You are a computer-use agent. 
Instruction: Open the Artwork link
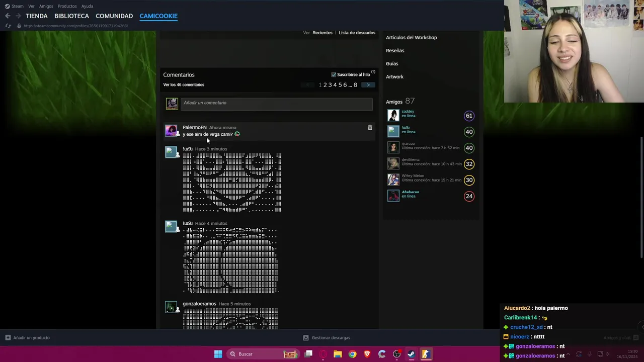coord(394,77)
